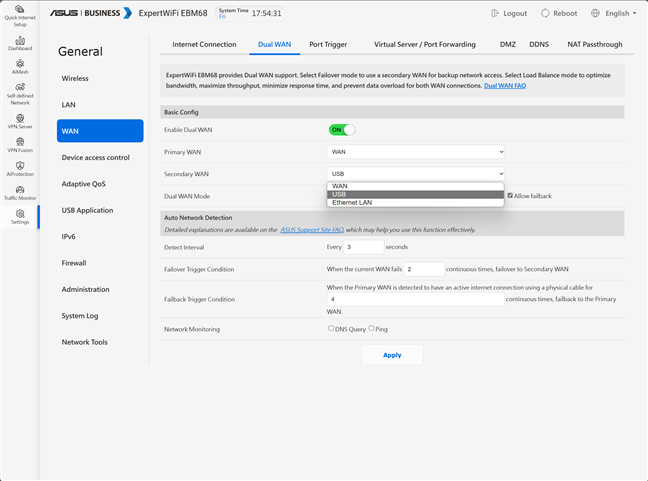648x481 pixels.
Task: Open Quick Internet Setup in sidebar
Action: tap(20, 16)
